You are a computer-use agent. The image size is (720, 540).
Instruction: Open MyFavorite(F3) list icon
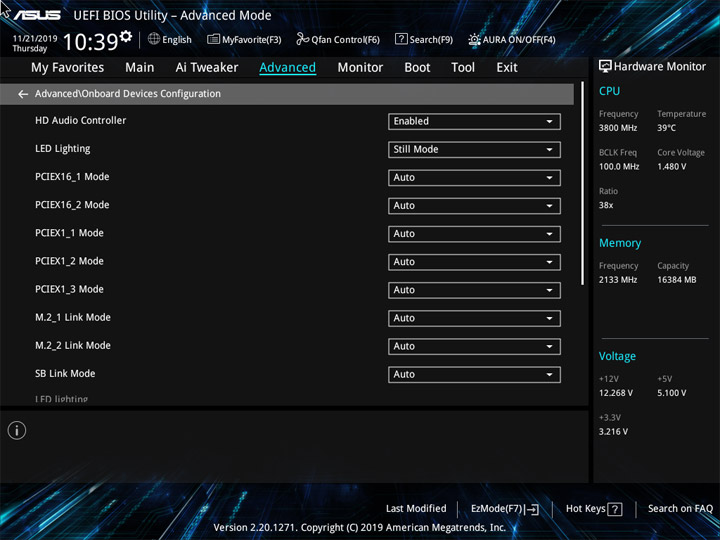click(213, 39)
